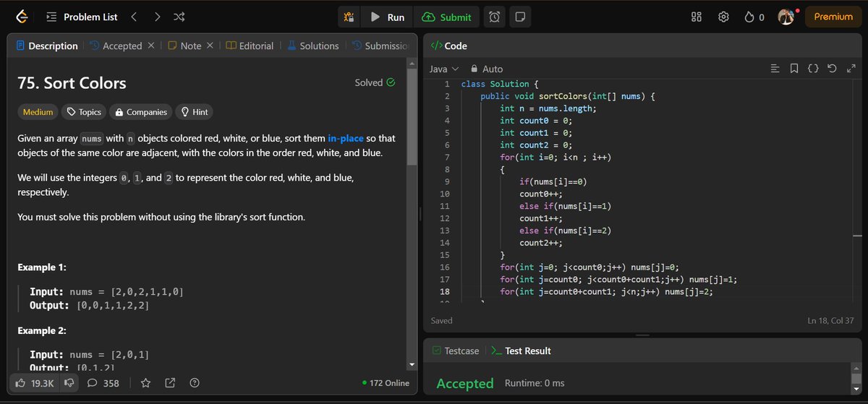Click the curly braces icon
Screen dimensions: 868x404
813,69
